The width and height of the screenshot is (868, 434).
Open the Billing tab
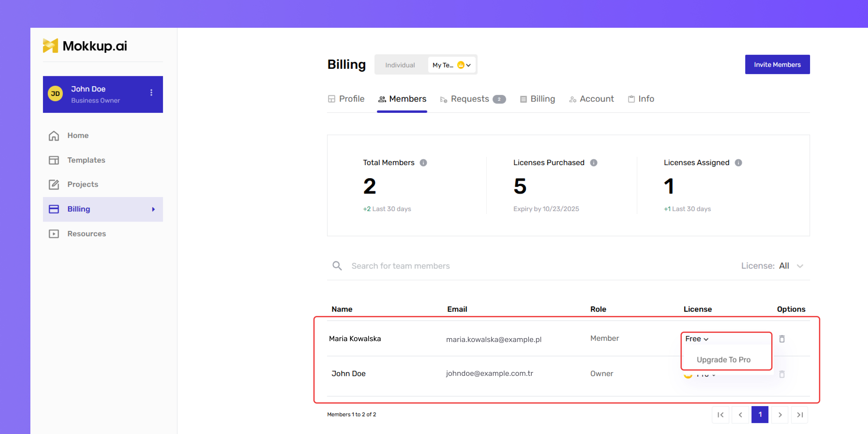click(538, 99)
